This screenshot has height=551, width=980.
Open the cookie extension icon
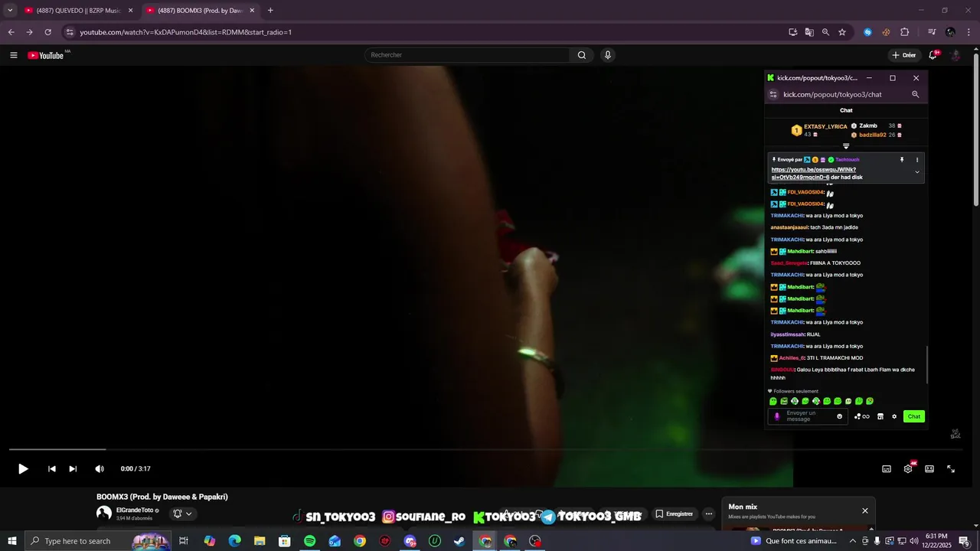886,32
